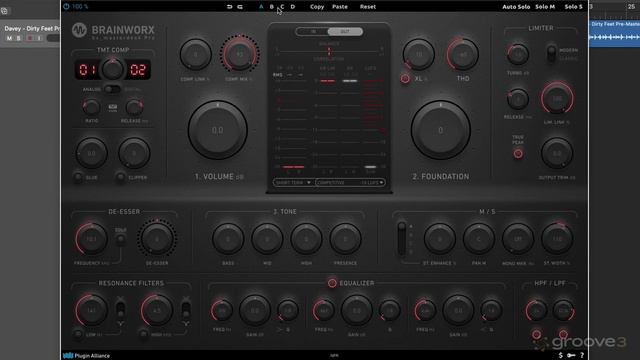Click the Mono Maker knob
Image resolution: width=640 pixels, height=360 pixels.
518,239
